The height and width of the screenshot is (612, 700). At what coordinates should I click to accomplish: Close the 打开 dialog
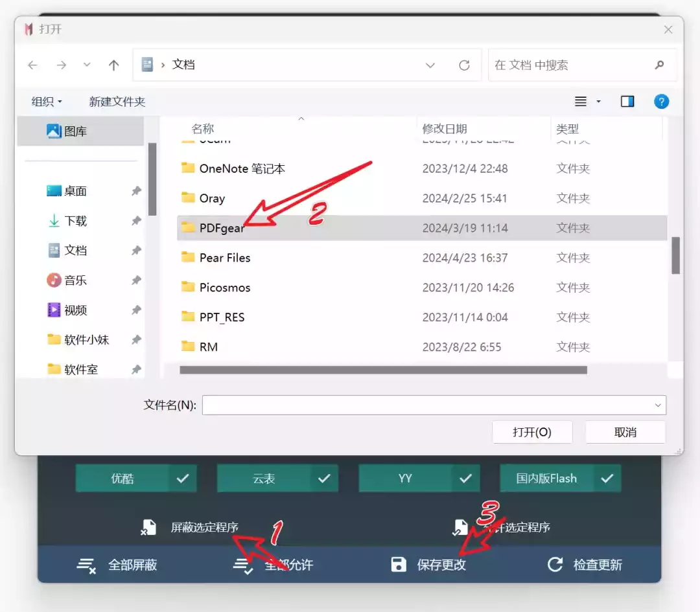coord(668,29)
